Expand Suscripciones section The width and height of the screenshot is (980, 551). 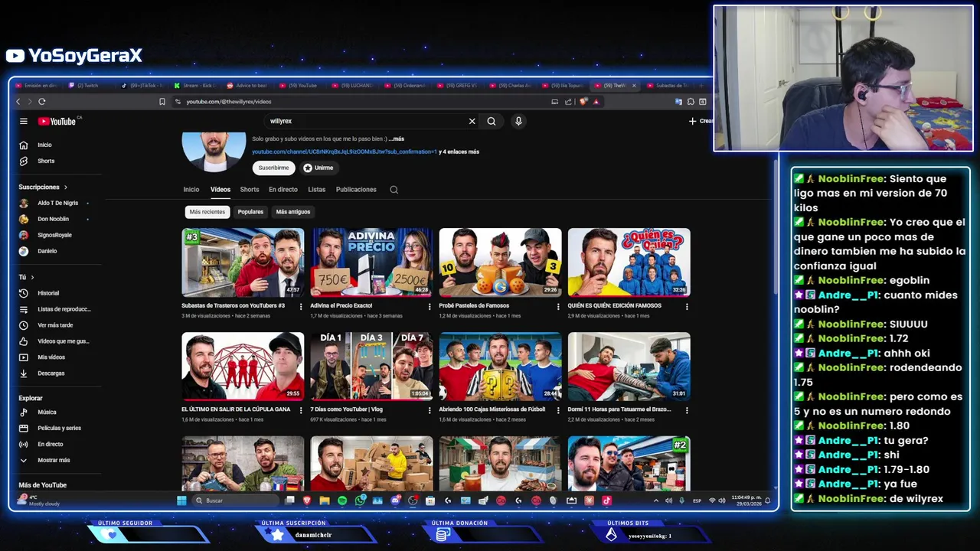tap(43, 187)
